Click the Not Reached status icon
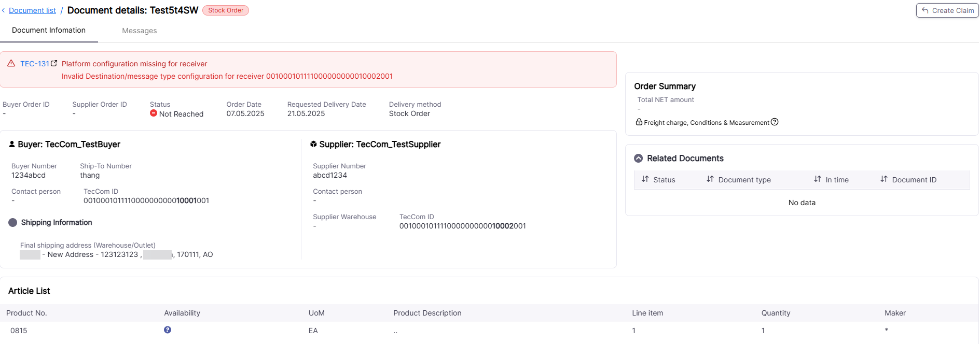This screenshot has width=980, height=344. pyautogui.click(x=154, y=113)
